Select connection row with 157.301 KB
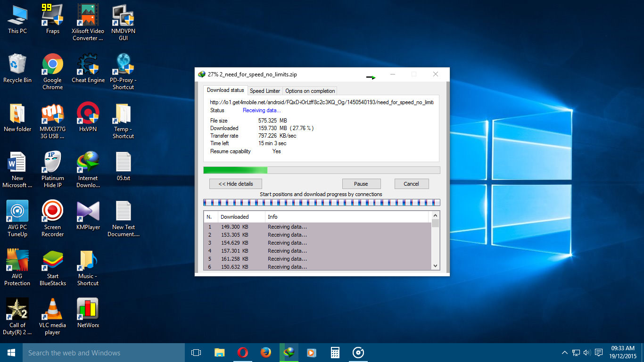This screenshot has width=644, height=362. click(x=318, y=251)
